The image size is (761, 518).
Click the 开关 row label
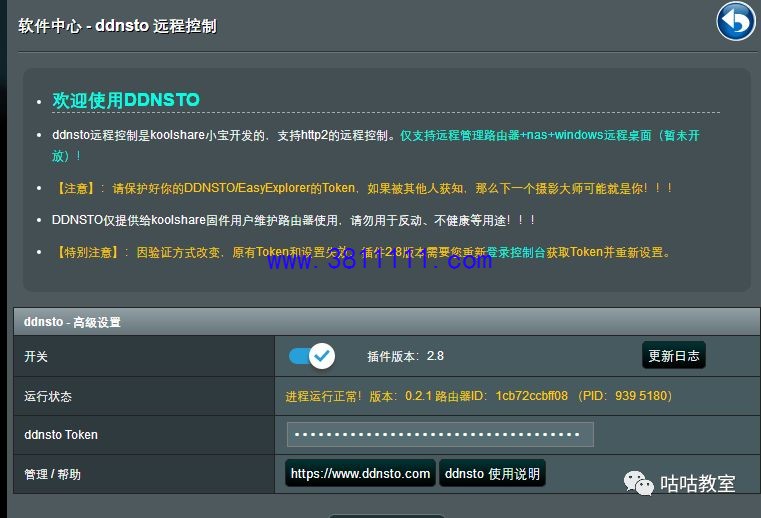pos(36,357)
